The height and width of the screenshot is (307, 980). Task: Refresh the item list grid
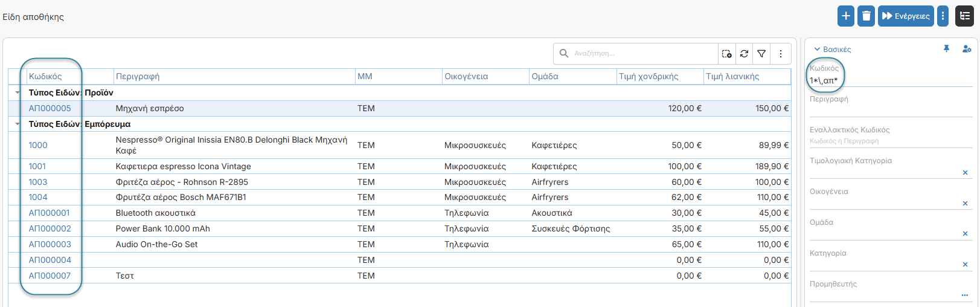pos(744,54)
